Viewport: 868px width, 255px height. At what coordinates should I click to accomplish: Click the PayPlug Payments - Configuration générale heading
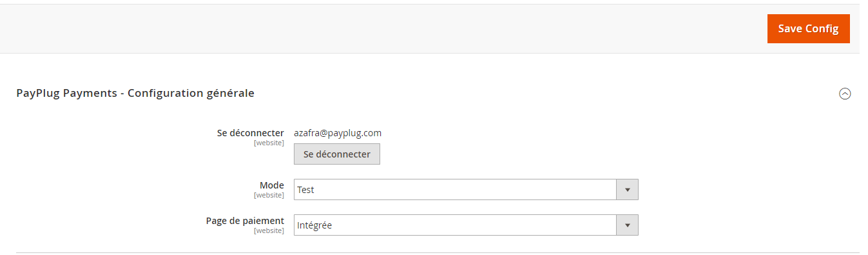(x=135, y=93)
